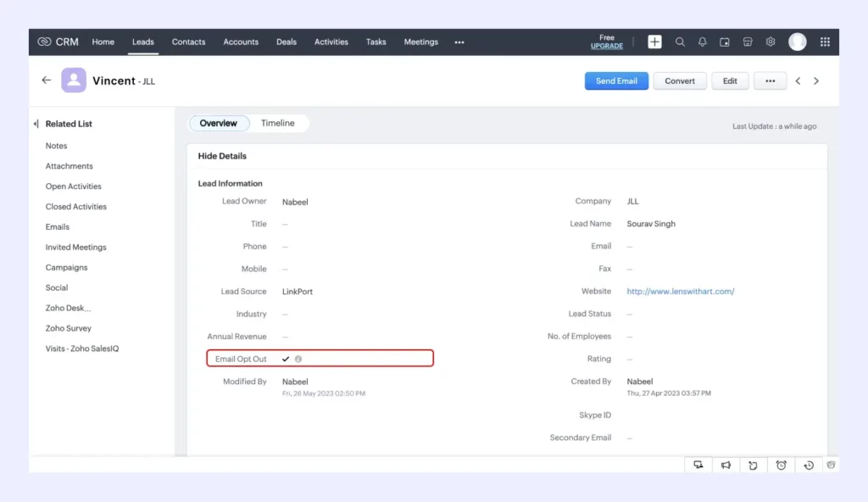Collapse the Hide Details section
The image size is (868, 502).
point(222,156)
